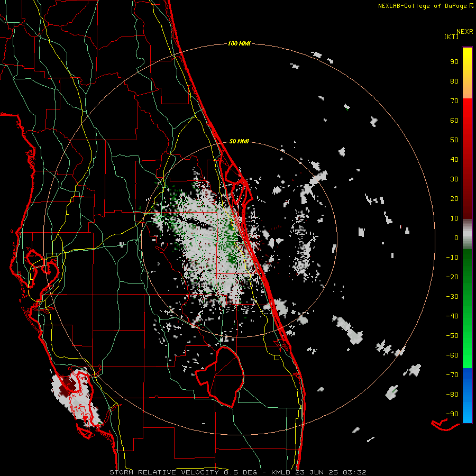Click the -50 knots scale label

(x=452, y=336)
